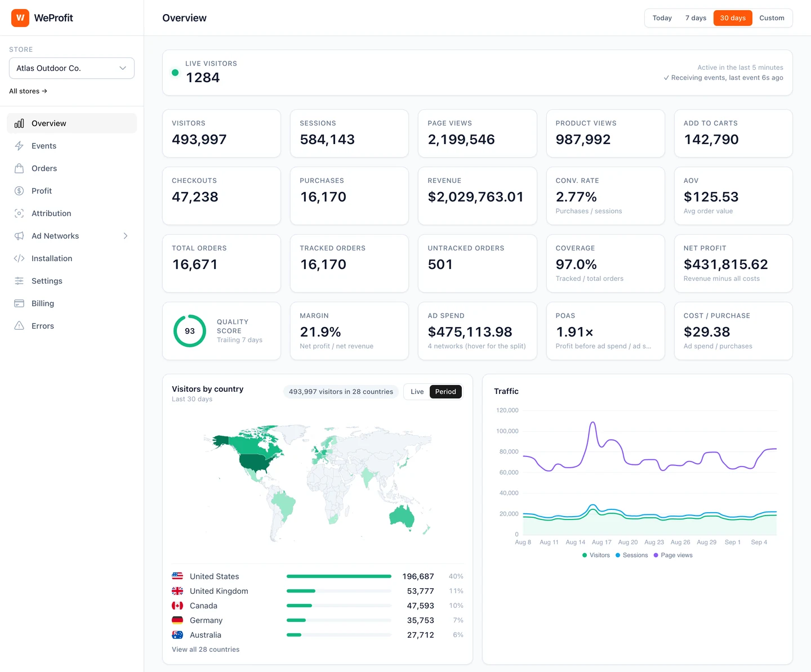
Task: Open View all 28 countries link
Action: click(206, 649)
